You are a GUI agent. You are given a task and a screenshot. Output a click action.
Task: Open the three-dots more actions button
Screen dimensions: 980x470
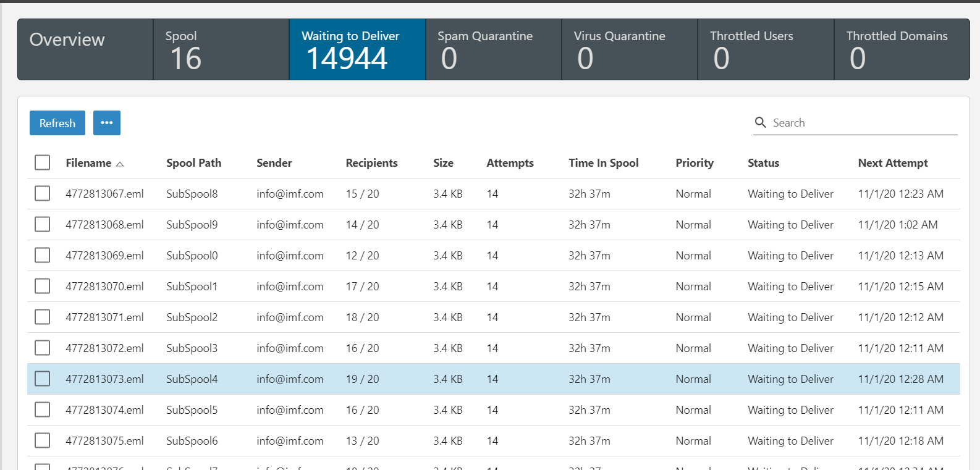pos(107,123)
